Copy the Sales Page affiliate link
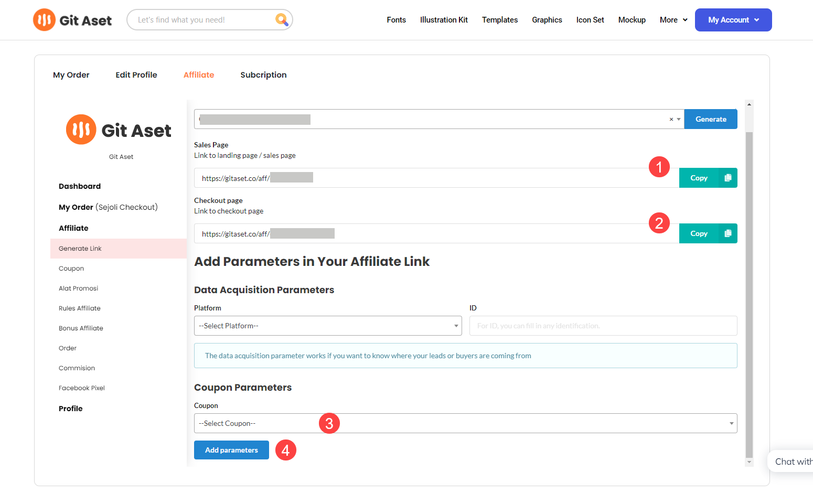 click(699, 178)
